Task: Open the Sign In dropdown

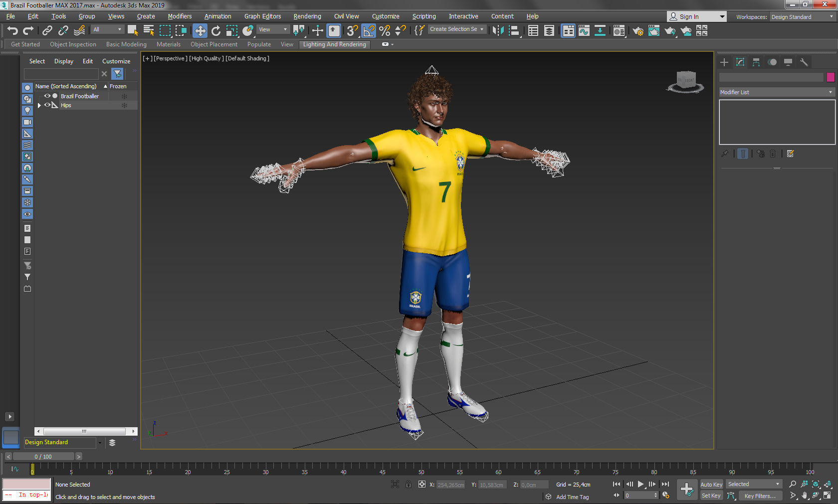Action: [x=697, y=16]
